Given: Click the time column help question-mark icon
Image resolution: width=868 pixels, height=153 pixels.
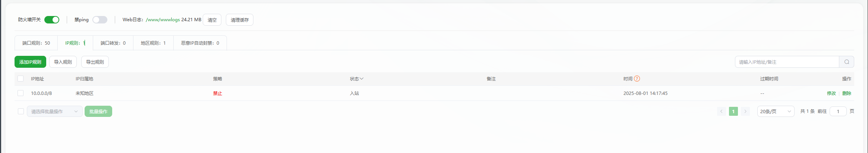Looking at the screenshot, I should tap(637, 79).
